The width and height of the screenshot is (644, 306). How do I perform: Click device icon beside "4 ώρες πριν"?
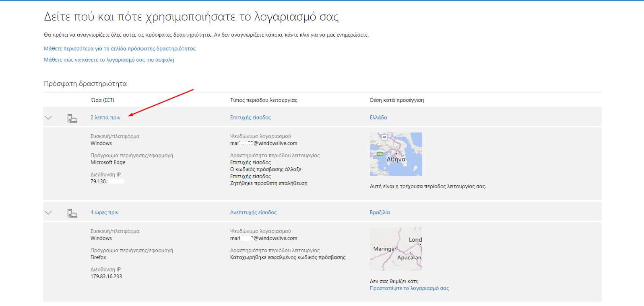pyautogui.click(x=72, y=213)
